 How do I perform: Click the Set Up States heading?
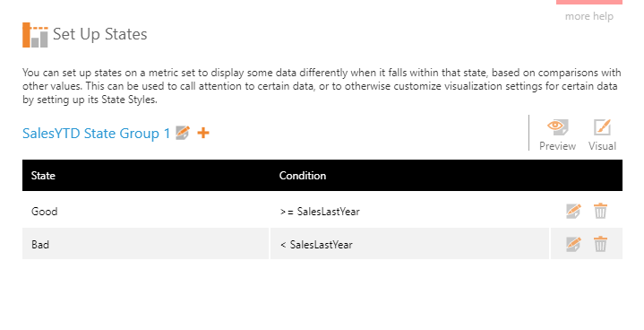(99, 34)
